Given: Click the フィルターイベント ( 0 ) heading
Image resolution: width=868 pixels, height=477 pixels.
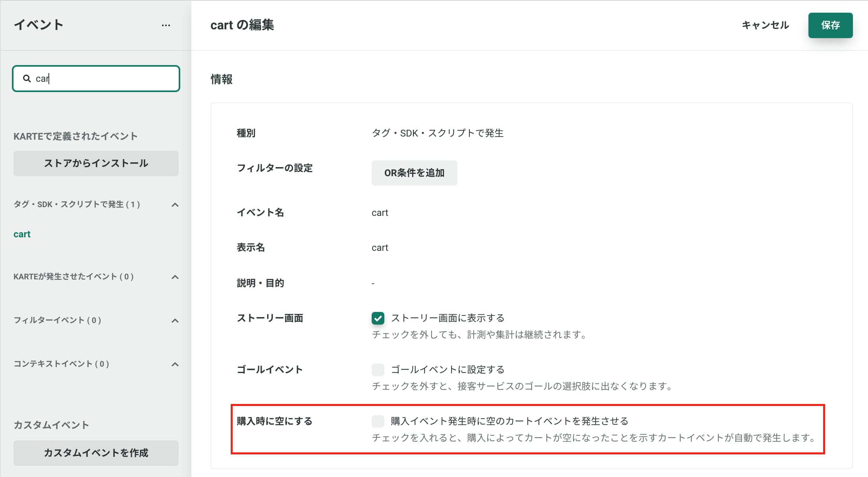Looking at the screenshot, I should (58, 320).
